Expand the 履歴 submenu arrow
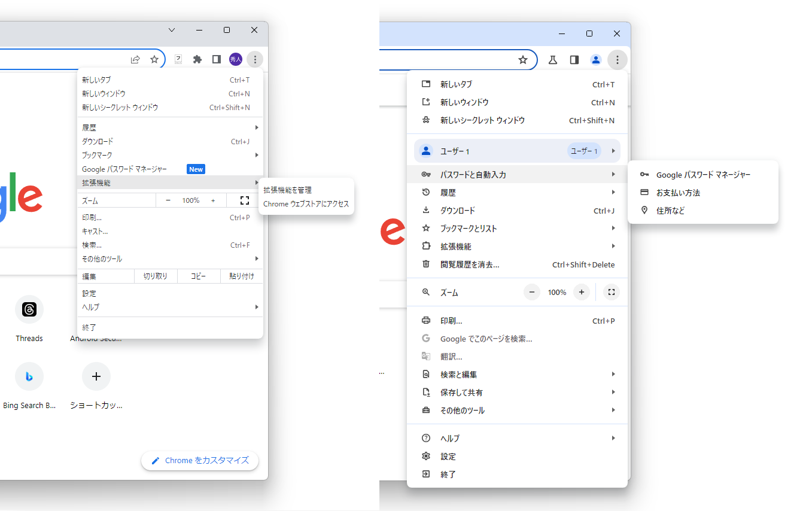812x511 pixels. click(613, 192)
